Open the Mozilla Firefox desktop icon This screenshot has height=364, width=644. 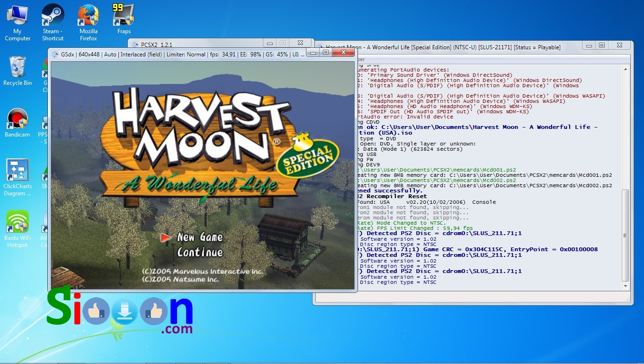(88, 22)
